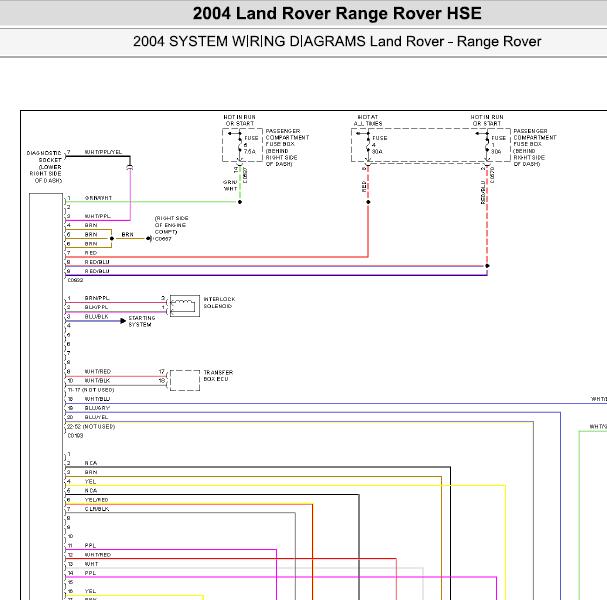Select the Fuse 1 30A symbol

click(x=487, y=145)
